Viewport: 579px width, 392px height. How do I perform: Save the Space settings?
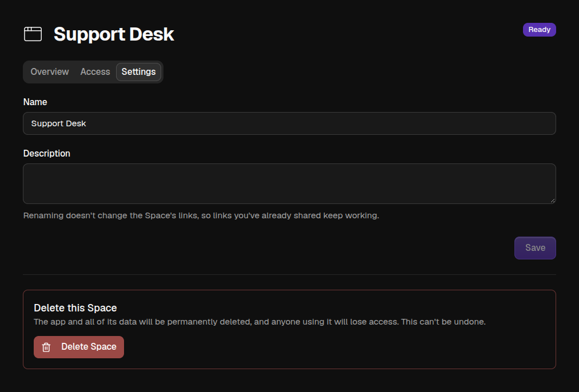click(534, 247)
